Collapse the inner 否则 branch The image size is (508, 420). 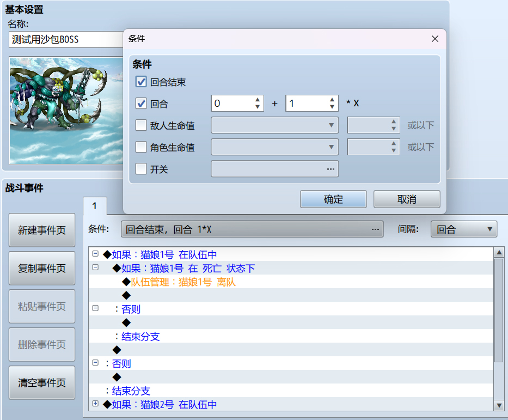coord(95,308)
